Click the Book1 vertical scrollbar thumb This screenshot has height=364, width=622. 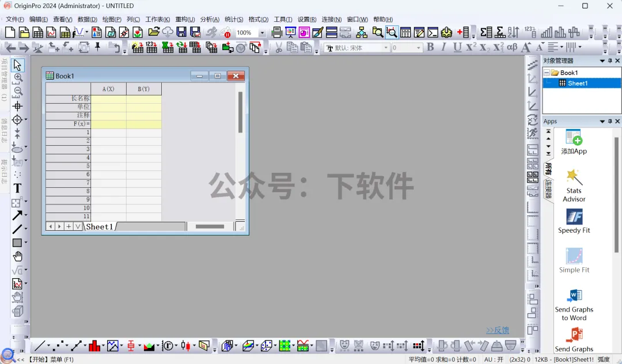coord(240,112)
